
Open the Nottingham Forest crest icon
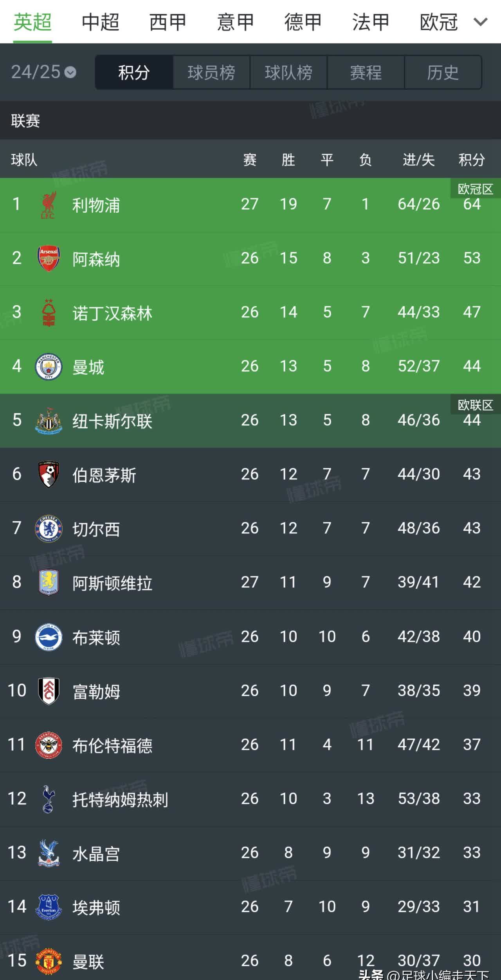(49, 312)
